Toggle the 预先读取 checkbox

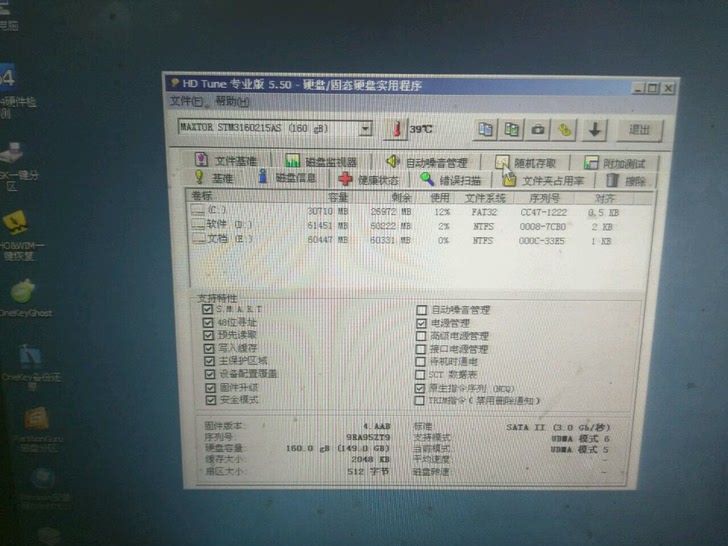208,335
